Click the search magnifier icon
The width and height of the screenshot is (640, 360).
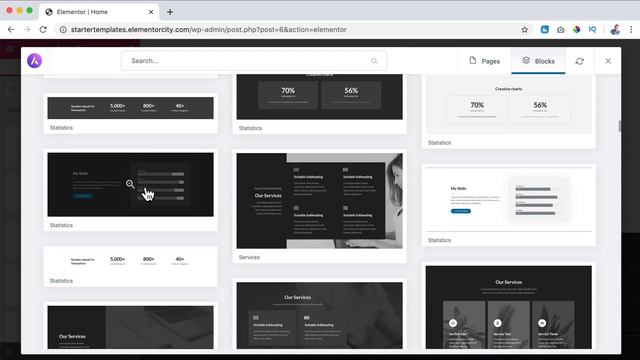click(x=374, y=61)
